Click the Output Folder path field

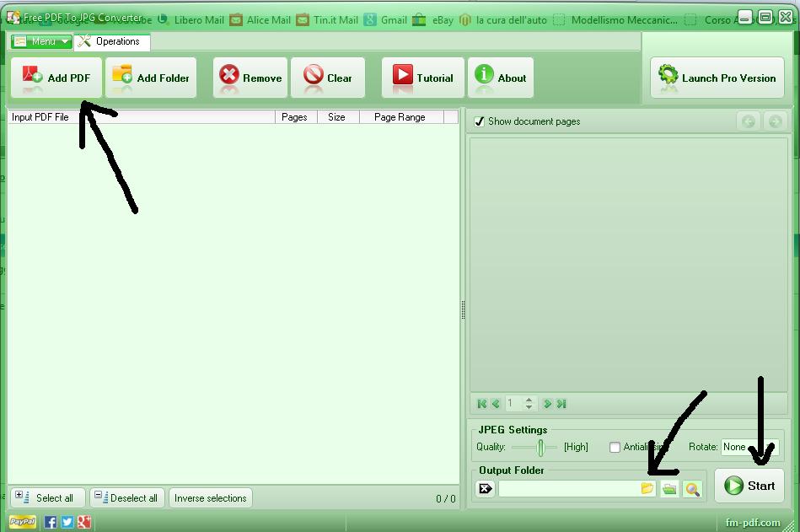tap(569, 489)
